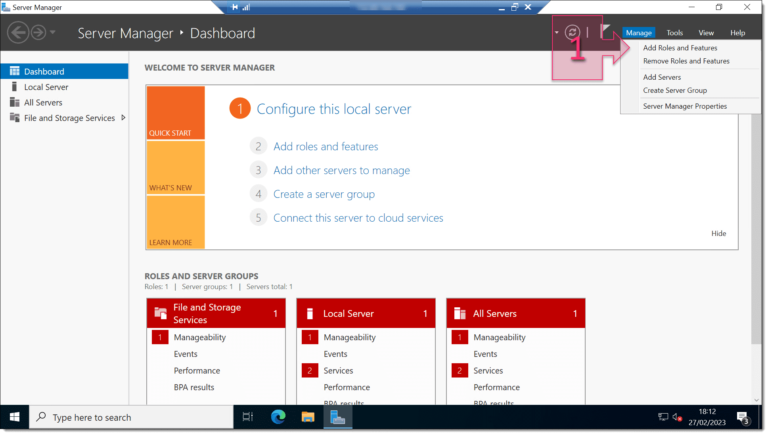Open the Local Server tile header
Image resolution: width=768 pixels, height=435 pixels.
click(366, 314)
